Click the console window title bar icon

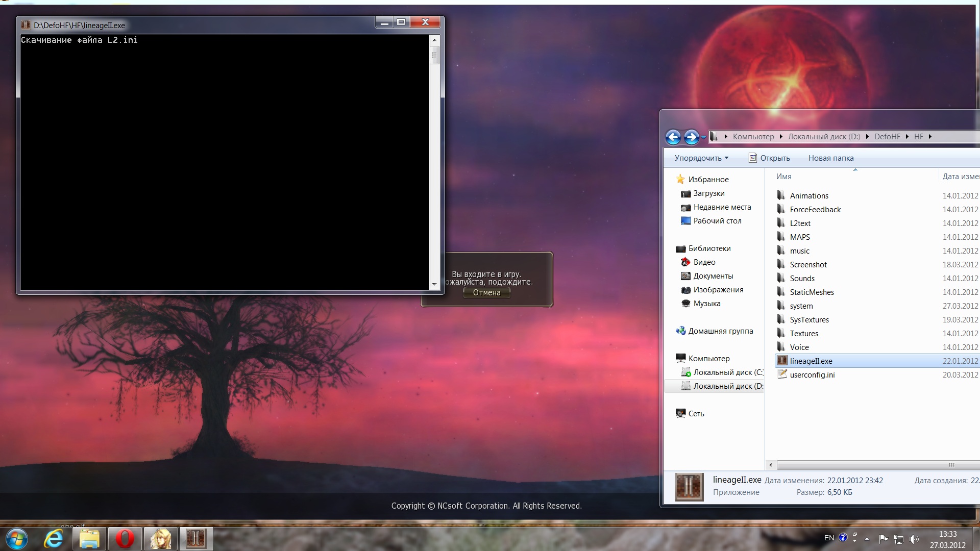26,24
